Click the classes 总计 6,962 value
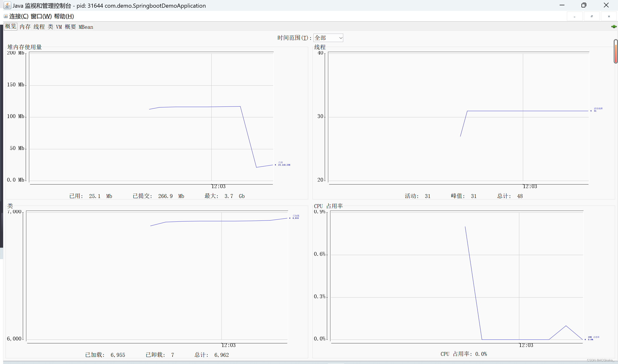The image size is (618, 364). click(x=212, y=355)
